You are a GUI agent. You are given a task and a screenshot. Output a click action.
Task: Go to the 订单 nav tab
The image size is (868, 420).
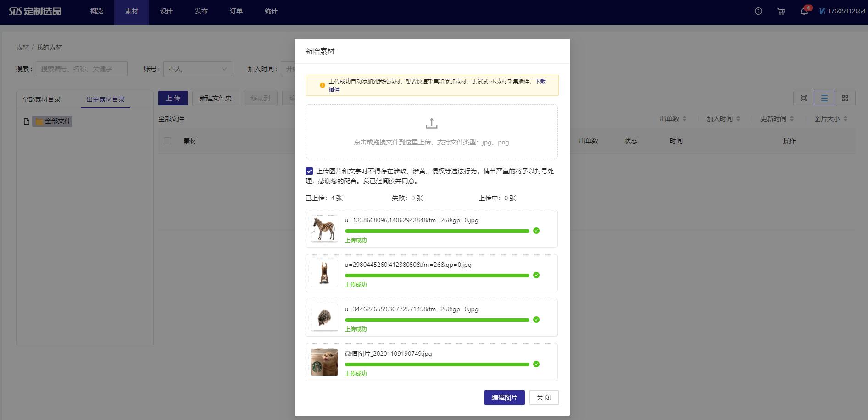(x=236, y=11)
